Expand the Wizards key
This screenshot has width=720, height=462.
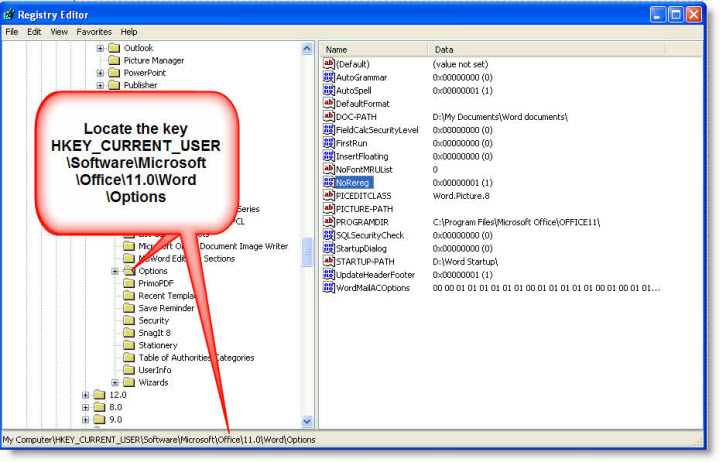click(115, 383)
